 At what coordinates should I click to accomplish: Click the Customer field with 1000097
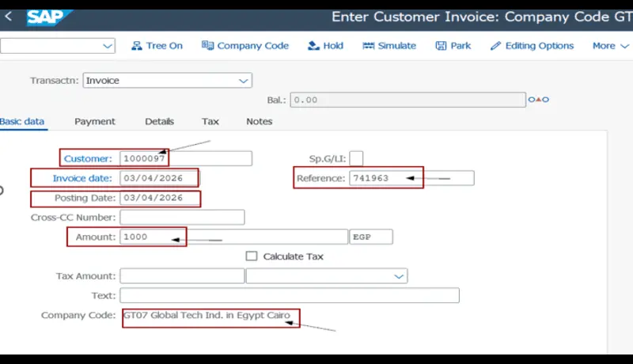click(186, 158)
